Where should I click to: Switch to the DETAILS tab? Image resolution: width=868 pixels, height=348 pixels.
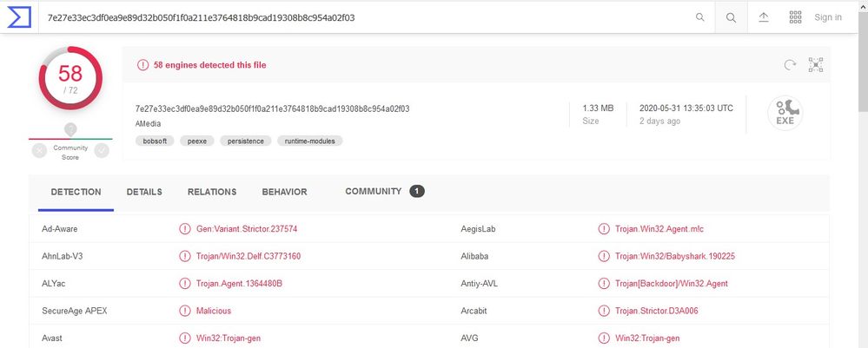[x=144, y=192]
